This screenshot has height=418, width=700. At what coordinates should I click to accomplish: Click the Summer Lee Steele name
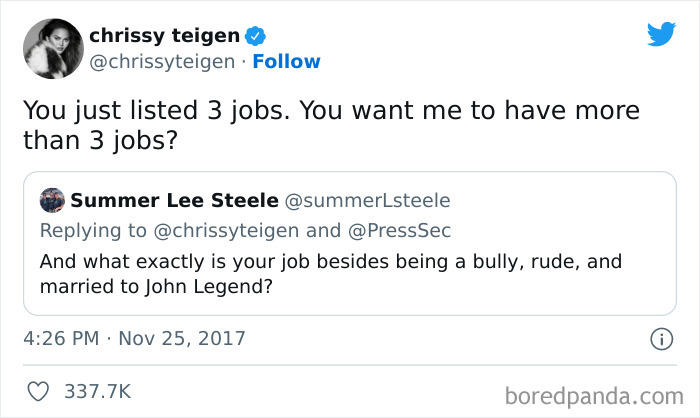point(175,200)
